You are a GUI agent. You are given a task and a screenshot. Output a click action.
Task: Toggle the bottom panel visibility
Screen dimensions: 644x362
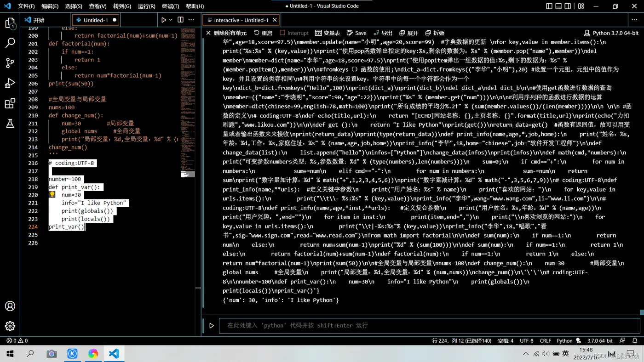click(x=558, y=6)
